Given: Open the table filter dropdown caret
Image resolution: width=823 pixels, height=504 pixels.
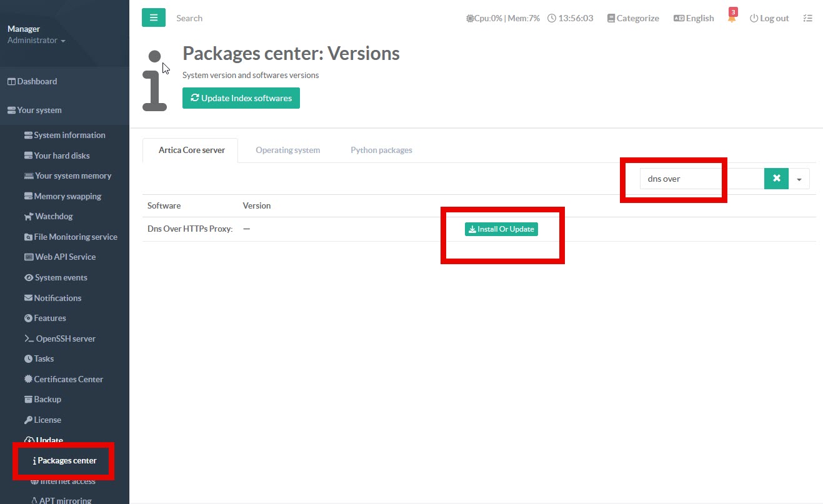Looking at the screenshot, I should 799,179.
